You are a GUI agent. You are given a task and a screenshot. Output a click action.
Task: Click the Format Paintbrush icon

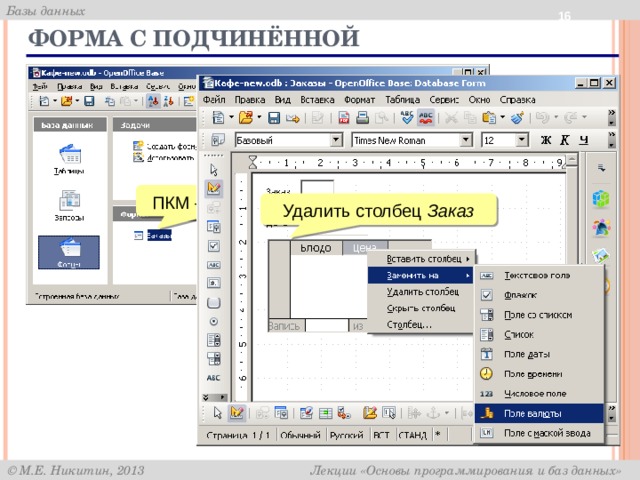click(517, 118)
